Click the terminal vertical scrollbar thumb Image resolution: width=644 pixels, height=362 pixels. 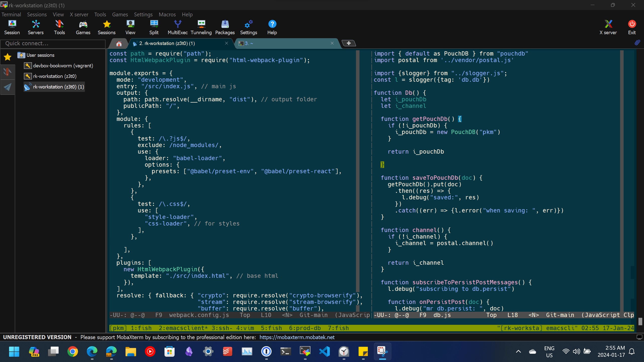640,321
